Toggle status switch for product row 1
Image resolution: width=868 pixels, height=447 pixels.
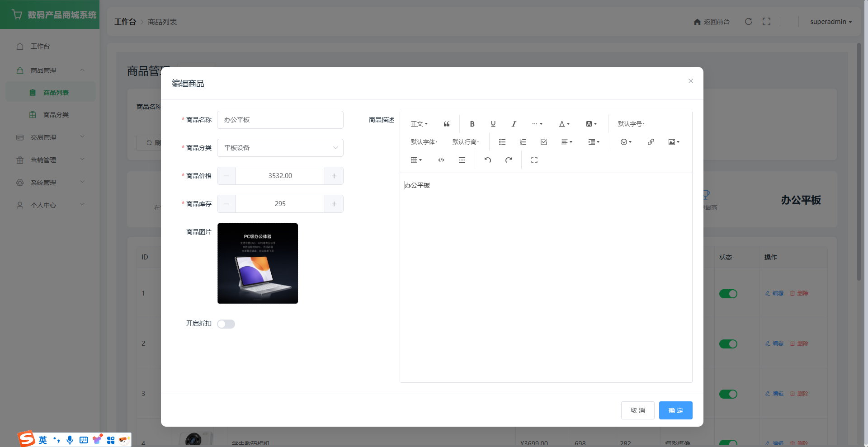pos(728,294)
